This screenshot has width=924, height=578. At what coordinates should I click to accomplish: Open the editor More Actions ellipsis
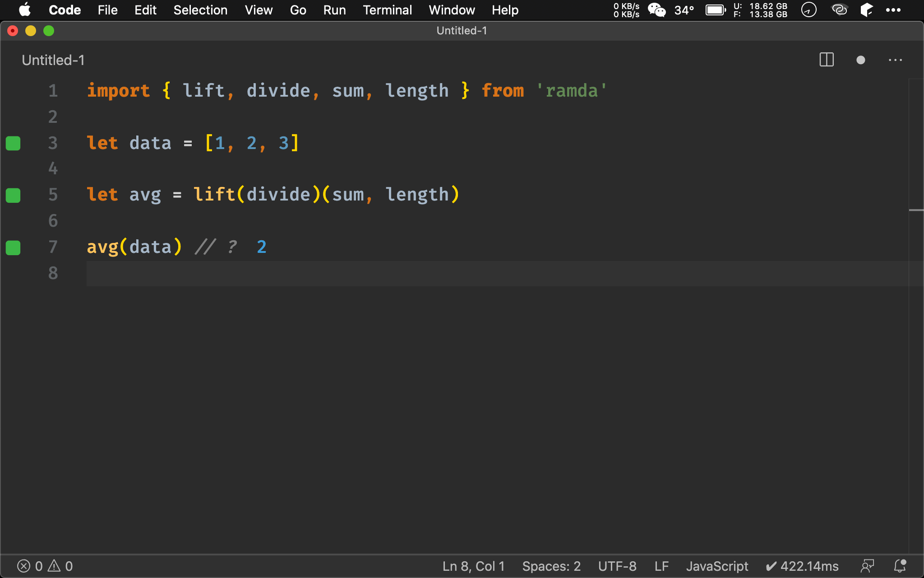point(895,60)
